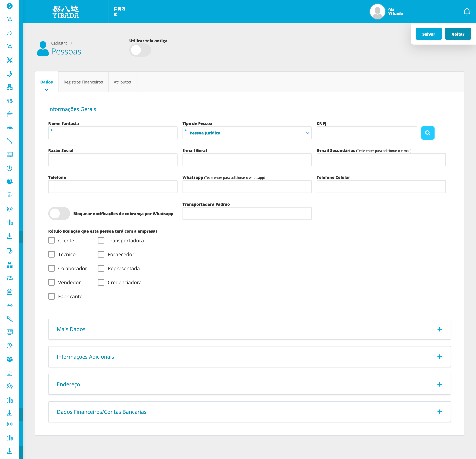
Task: Enable Bloquear notificações de cobrança por Whatsapp
Action: click(59, 213)
